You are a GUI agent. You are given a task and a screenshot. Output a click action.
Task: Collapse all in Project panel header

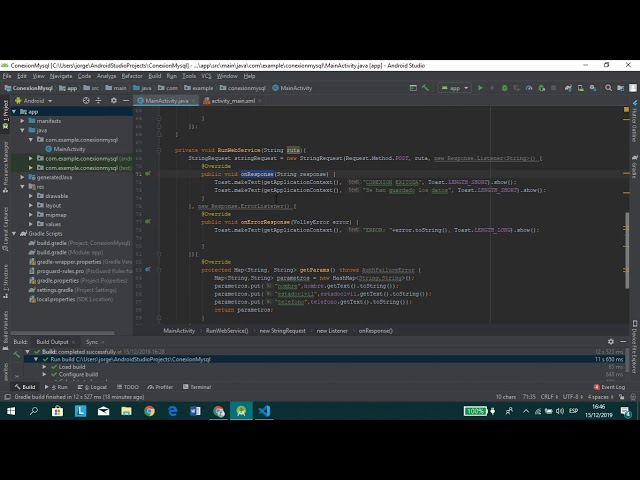coord(98,100)
